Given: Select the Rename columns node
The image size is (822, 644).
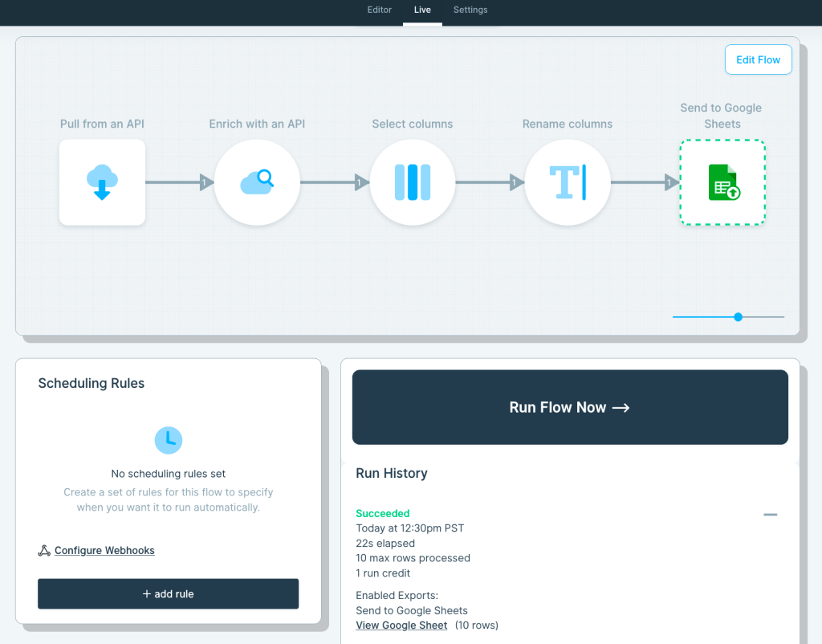Looking at the screenshot, I should point(568,182).
